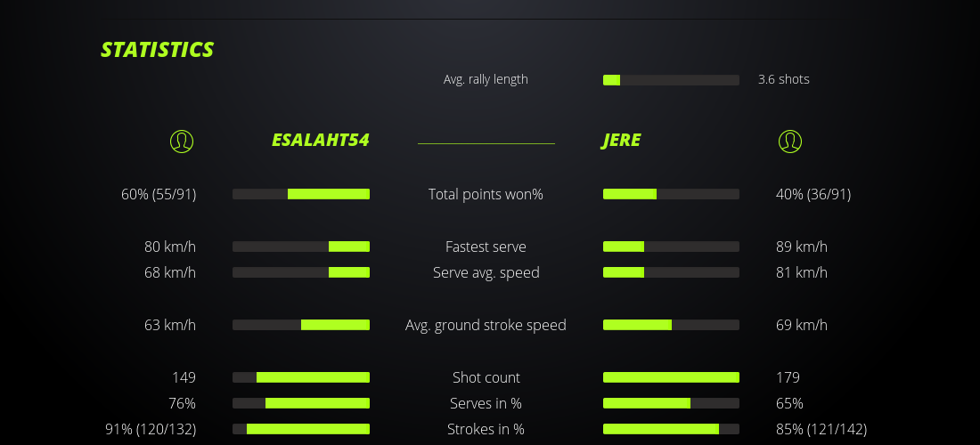Click ESALAHT54's player profile icon

[x=181, y=141]
